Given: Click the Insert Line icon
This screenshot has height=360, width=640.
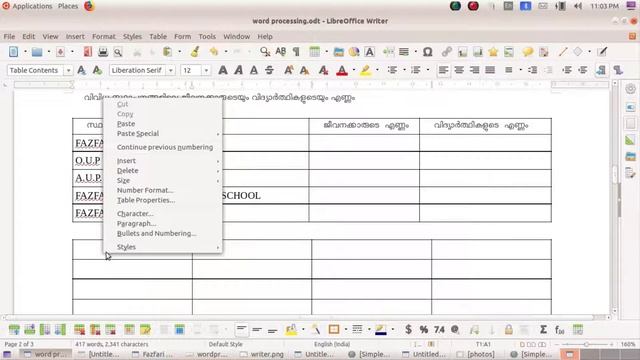Looking at the screenshot, I should [x=563, y=52].
